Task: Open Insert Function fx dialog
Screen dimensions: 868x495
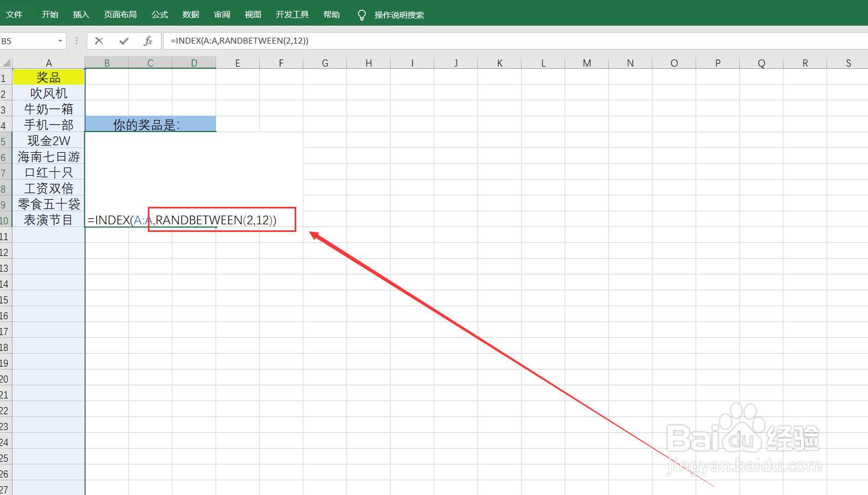Action: pos(148,41)
